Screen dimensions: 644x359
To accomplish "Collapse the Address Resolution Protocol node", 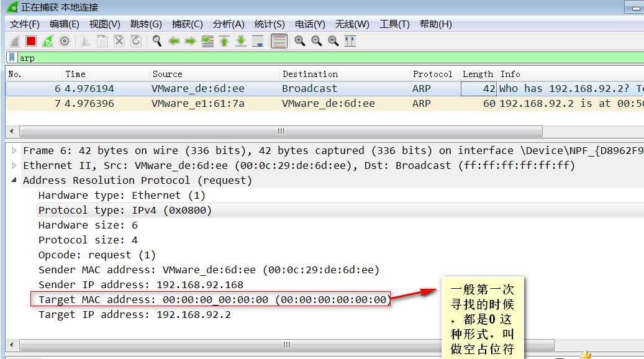I will (14, 180).
